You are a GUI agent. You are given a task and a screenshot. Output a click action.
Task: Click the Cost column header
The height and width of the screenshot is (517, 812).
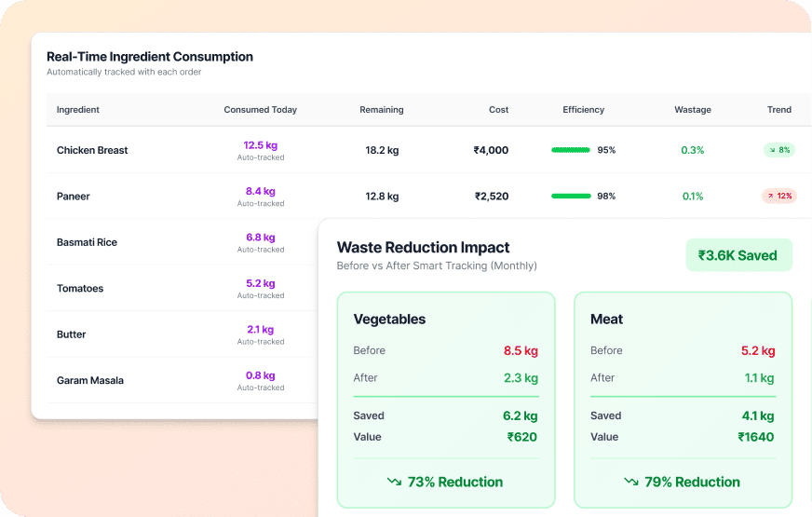click(x=499, y=109)
